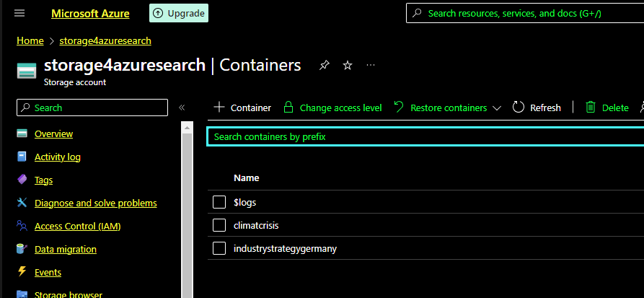Click the Refresh icon in toolbar
The height and width of the screenshot is (298, 644).
(x=519, y=108)
